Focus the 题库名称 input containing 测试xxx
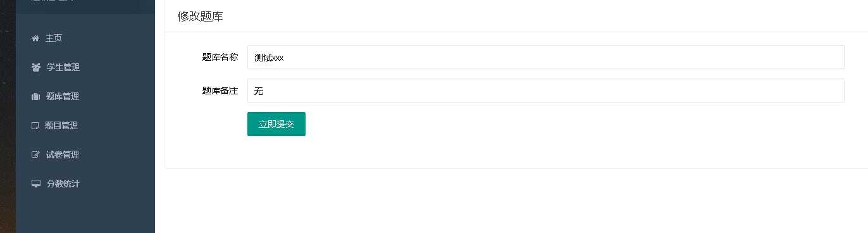 click(x=545, y=57)
